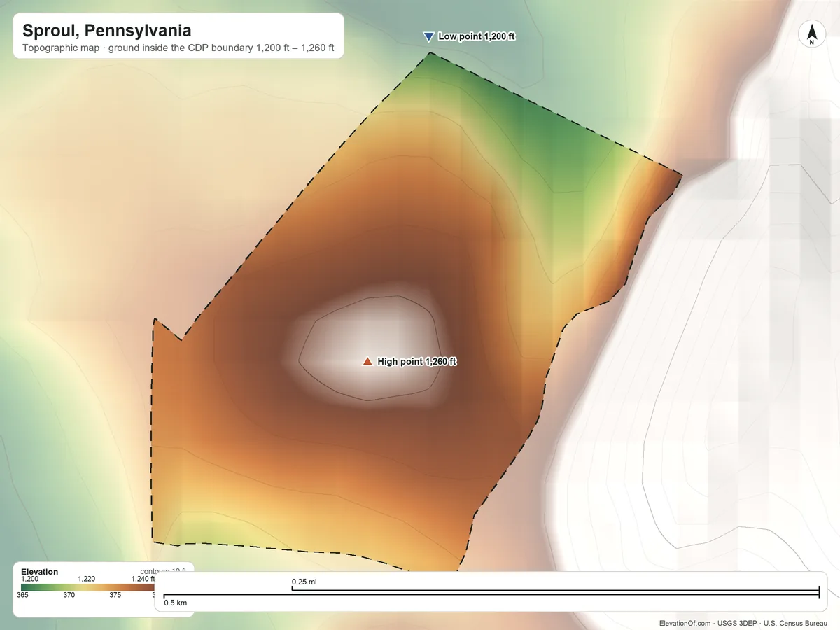Click the elevation color gradient bar

(x=87, y=587)
